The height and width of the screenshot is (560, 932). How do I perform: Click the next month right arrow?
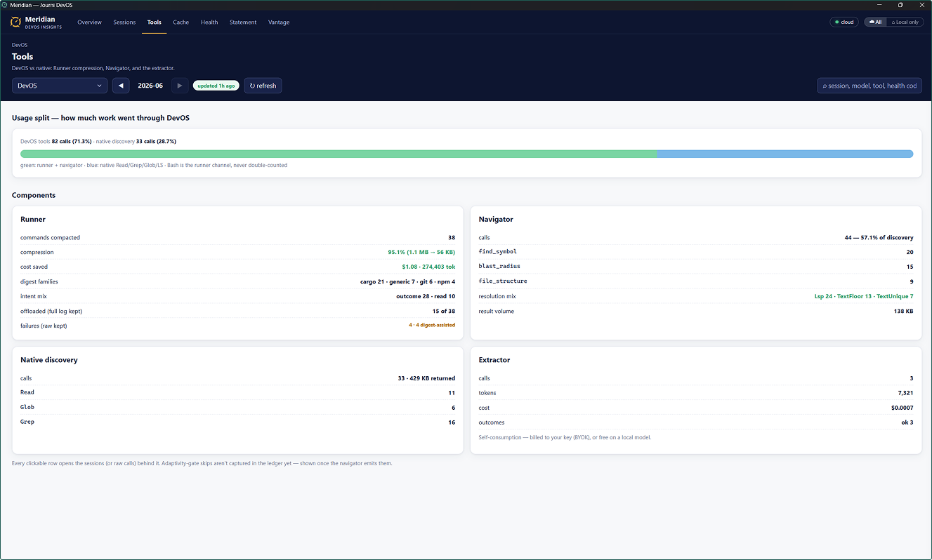tap(180, 86)
